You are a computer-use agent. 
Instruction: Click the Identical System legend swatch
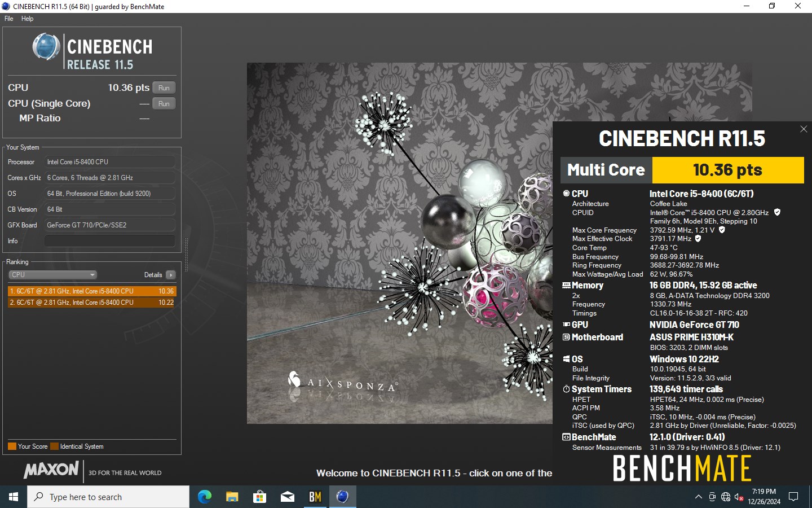(54, 446)
